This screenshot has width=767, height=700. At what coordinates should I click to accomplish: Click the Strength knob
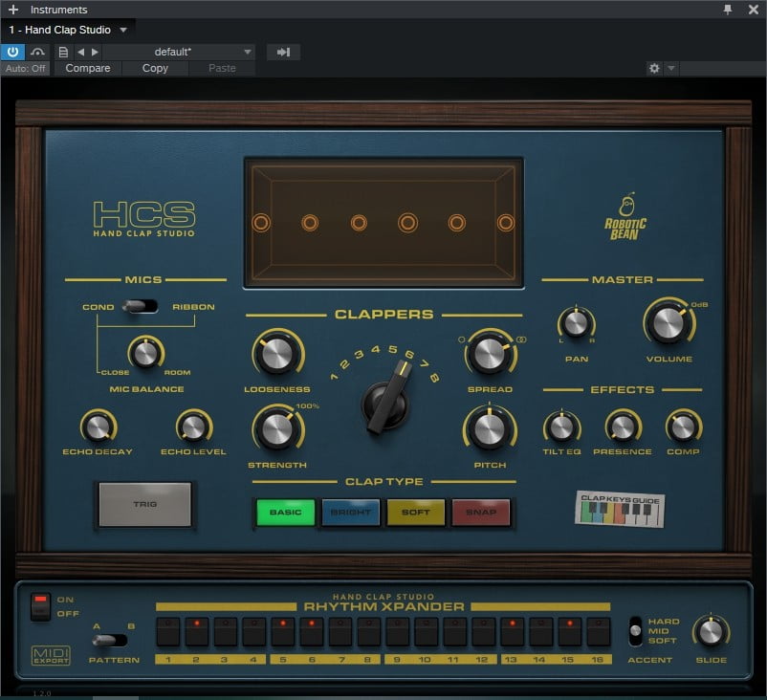tap(277, 429)
